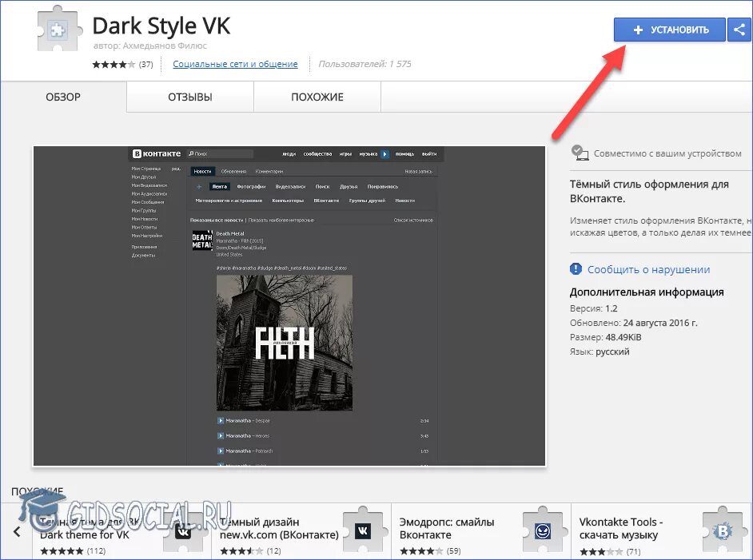Click the Пользователей: 1 575 text
The width and height of the screenshot is (753, 560).
tap(365, 64)
